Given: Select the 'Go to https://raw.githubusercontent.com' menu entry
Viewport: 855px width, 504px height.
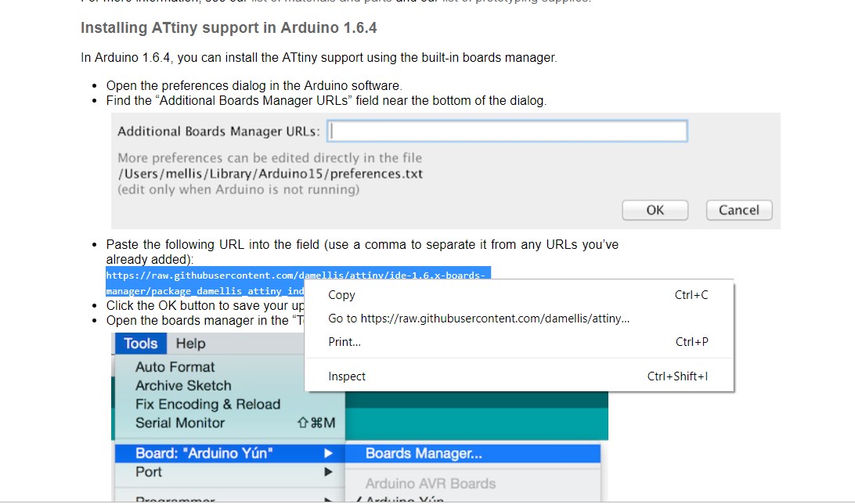Looking at the screenshot, I should pos(478,319).
